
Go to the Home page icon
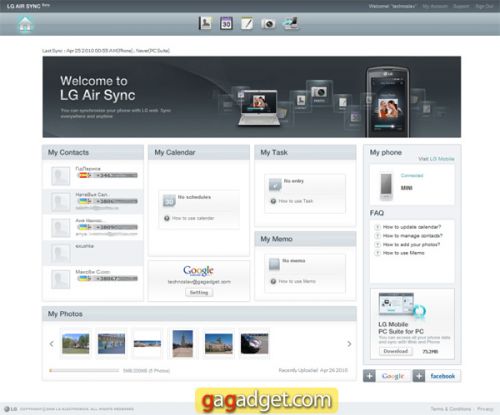pos(25,24)
